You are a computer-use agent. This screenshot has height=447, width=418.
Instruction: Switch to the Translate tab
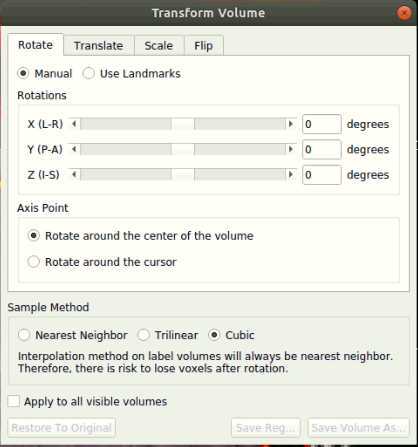click(x=99, y=46)
